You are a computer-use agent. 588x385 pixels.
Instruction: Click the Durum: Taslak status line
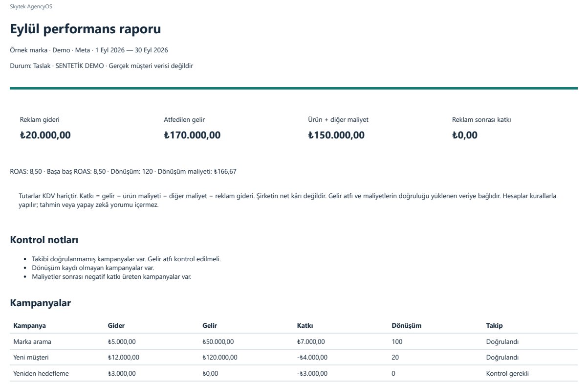tap(101, 66)
